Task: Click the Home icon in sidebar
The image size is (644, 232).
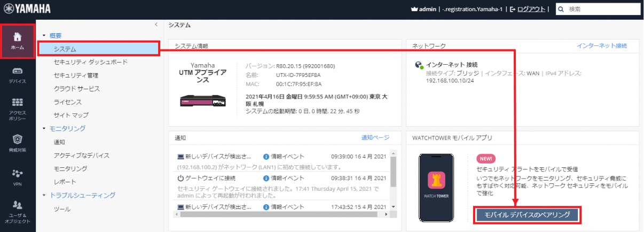Action: click(18, 40)
